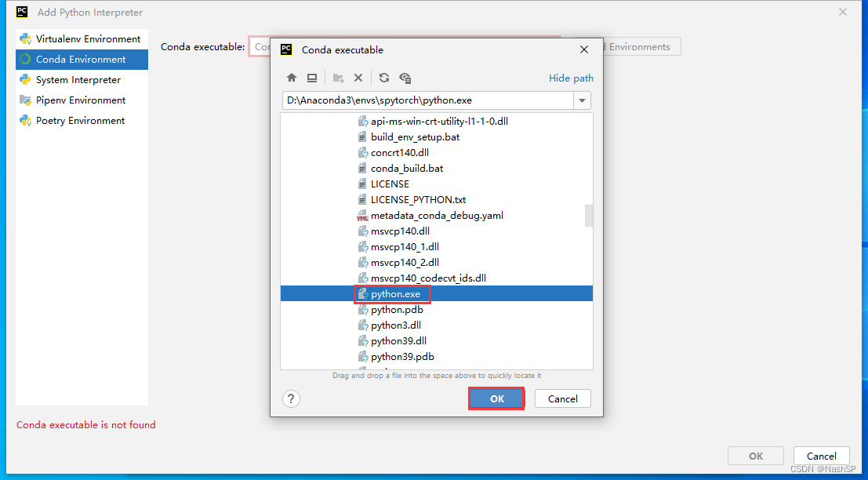Select msvcp140_2.dll file
The image size is (868, 480).
pyautogui.click(x=405, y=263)
